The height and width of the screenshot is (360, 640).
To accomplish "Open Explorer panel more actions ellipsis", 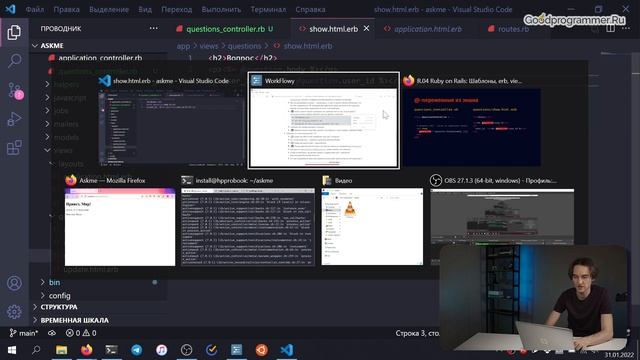I will click(153, 29).
